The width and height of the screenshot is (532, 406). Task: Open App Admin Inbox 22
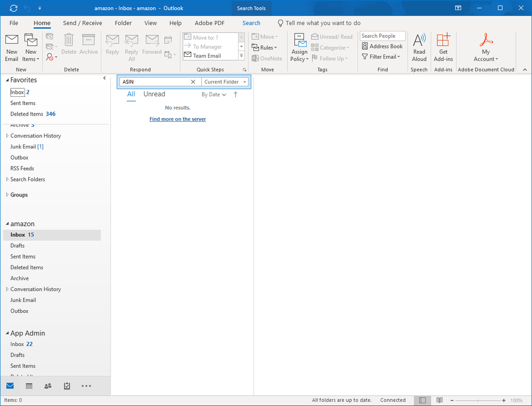click(x=21, y=344)
